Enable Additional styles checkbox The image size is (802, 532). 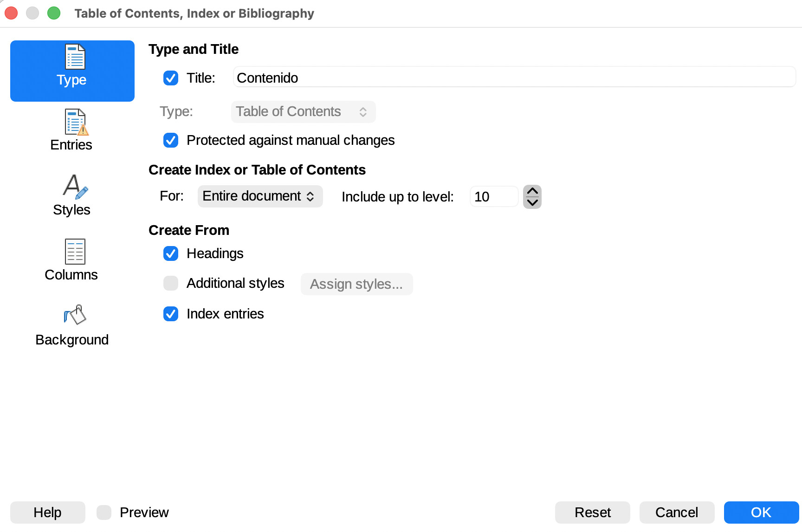click(x=171, y=283)
